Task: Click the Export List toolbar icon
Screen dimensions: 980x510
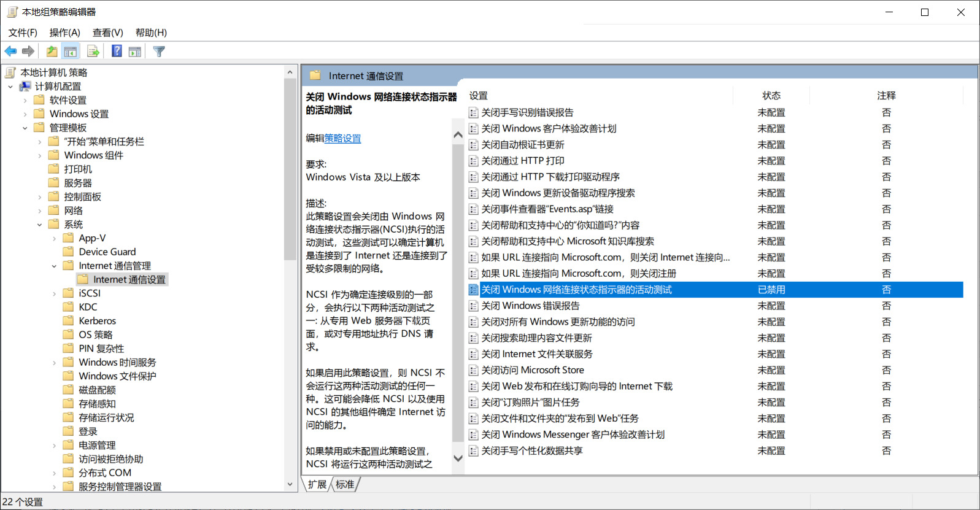Action: click(x=93, y=52)
